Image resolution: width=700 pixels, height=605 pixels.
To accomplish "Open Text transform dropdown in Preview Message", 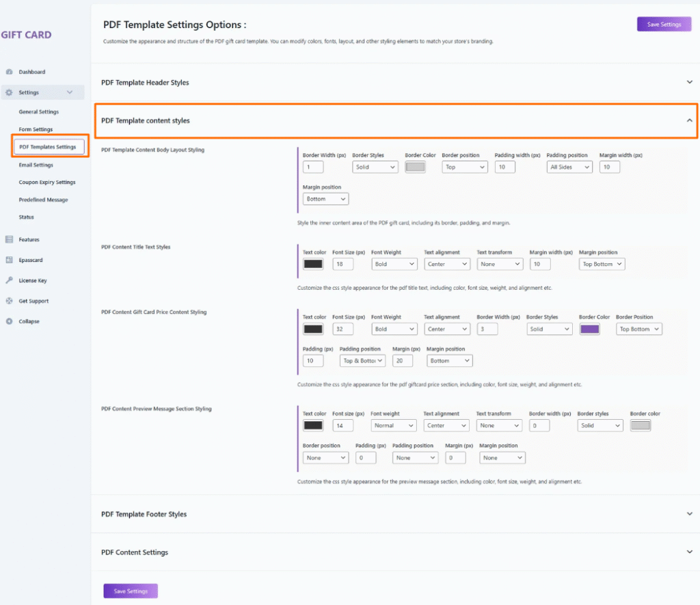I will coord(499,425).
